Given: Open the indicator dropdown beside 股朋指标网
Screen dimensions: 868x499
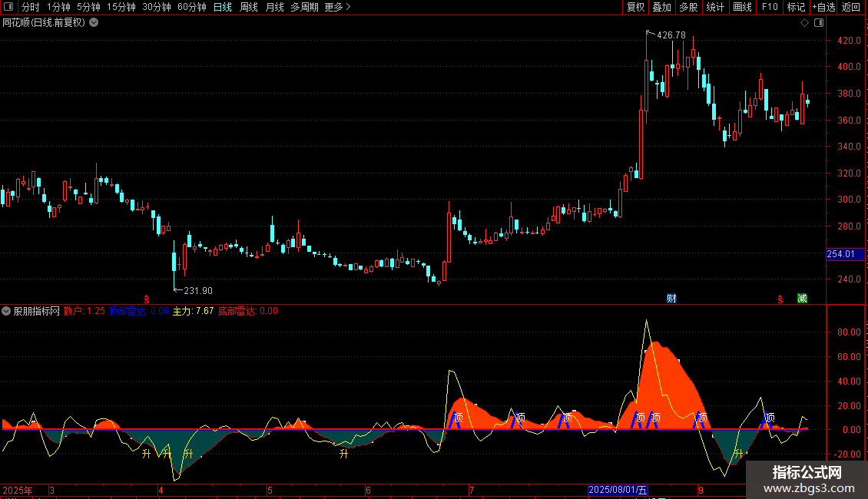Looking at the screenshot, I should click(6, 311).
